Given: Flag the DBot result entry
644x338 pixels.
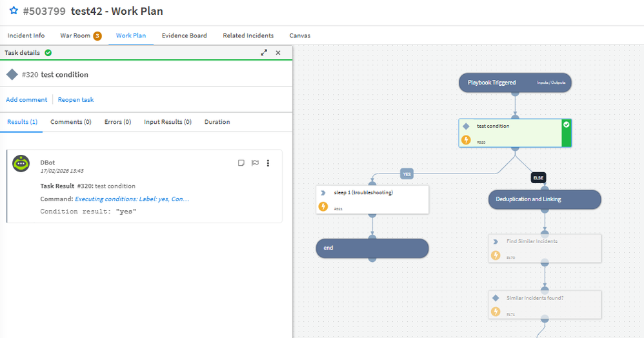Looking at the screenshot, I should 255,163.
